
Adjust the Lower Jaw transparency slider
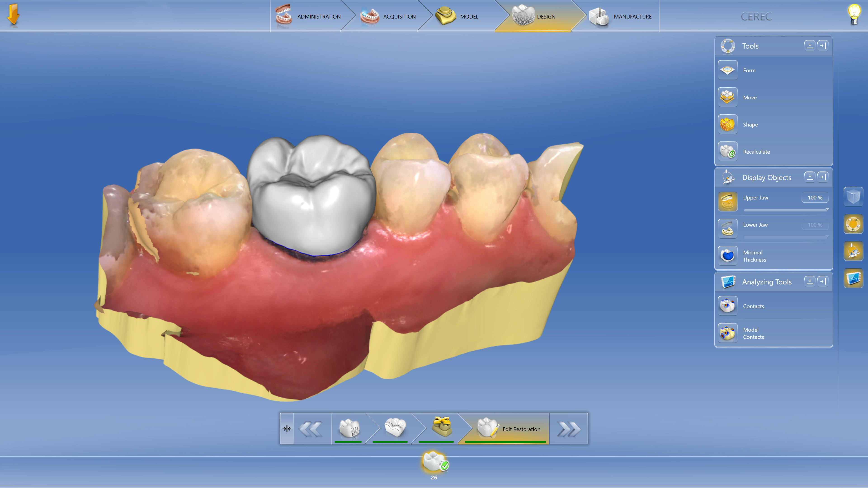[x=786, y=237]
